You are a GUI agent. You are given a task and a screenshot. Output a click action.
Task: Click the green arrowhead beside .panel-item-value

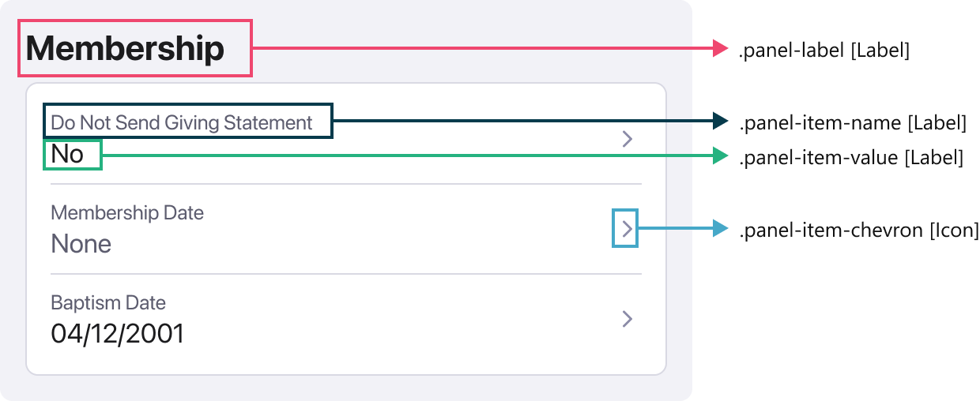pos(719,156)
